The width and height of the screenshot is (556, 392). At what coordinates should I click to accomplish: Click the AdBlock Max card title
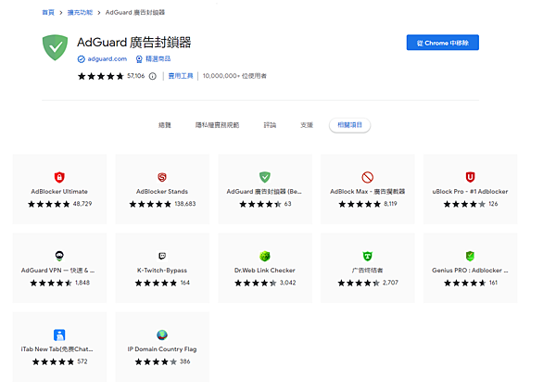367,192
